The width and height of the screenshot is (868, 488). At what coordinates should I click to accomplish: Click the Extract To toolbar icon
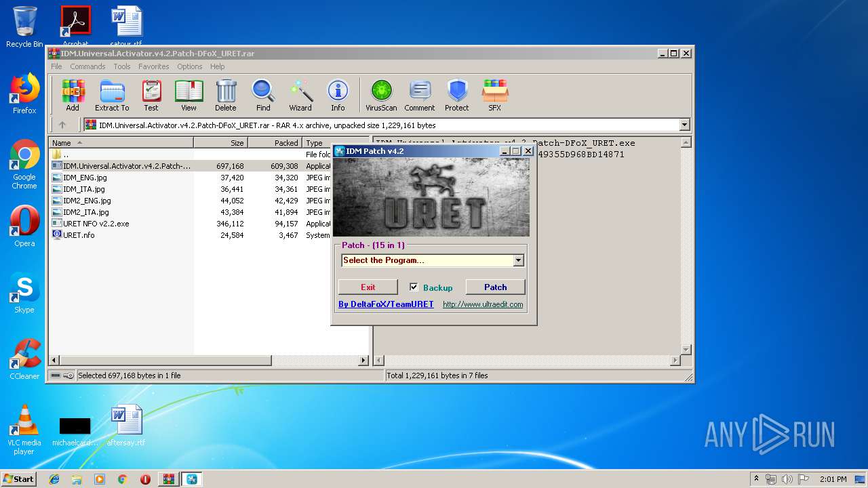(112, 95)
